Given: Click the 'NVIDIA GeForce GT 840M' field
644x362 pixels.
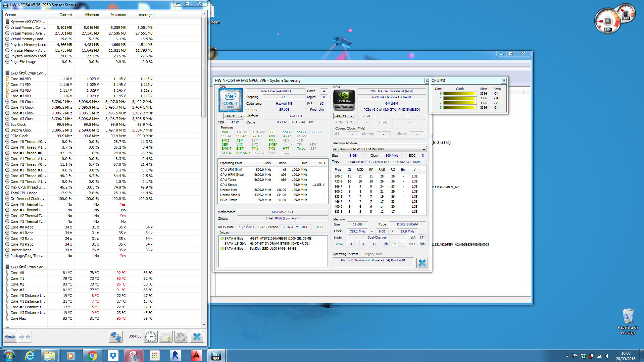Looking at the screenshot, I should [x=391, y=97].
